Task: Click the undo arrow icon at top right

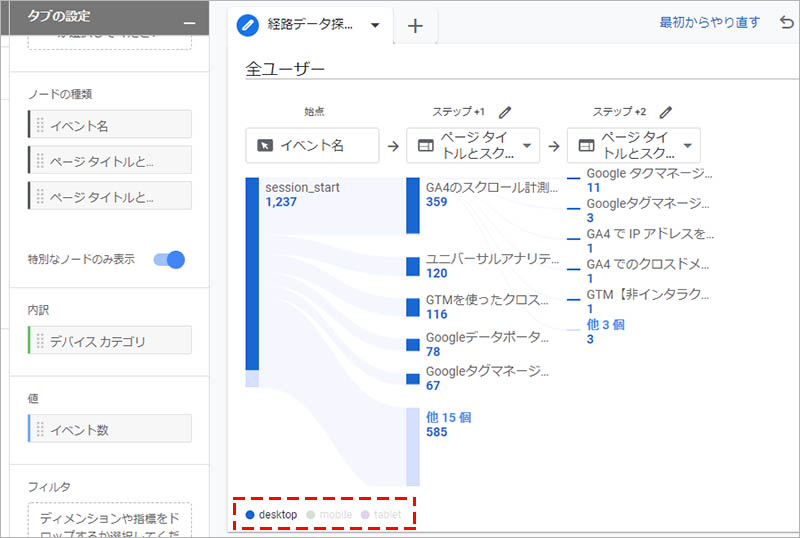Action: click(x=786, y=23)
